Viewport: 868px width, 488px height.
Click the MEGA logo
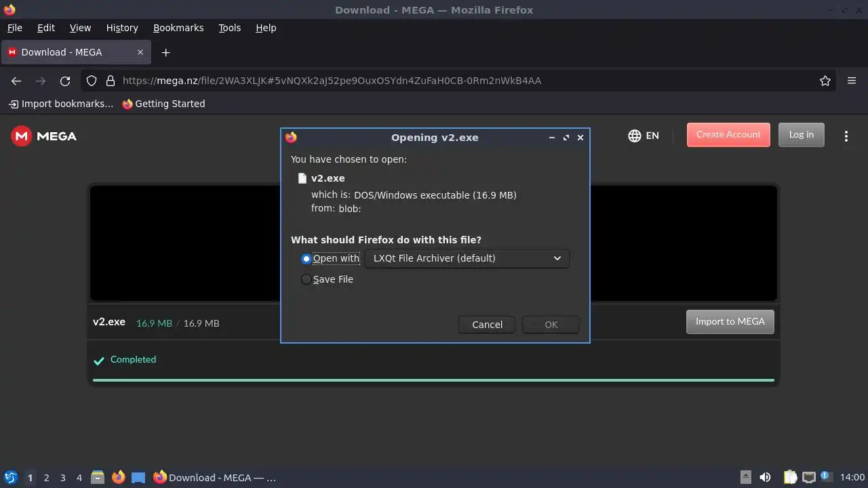(44, 136)
